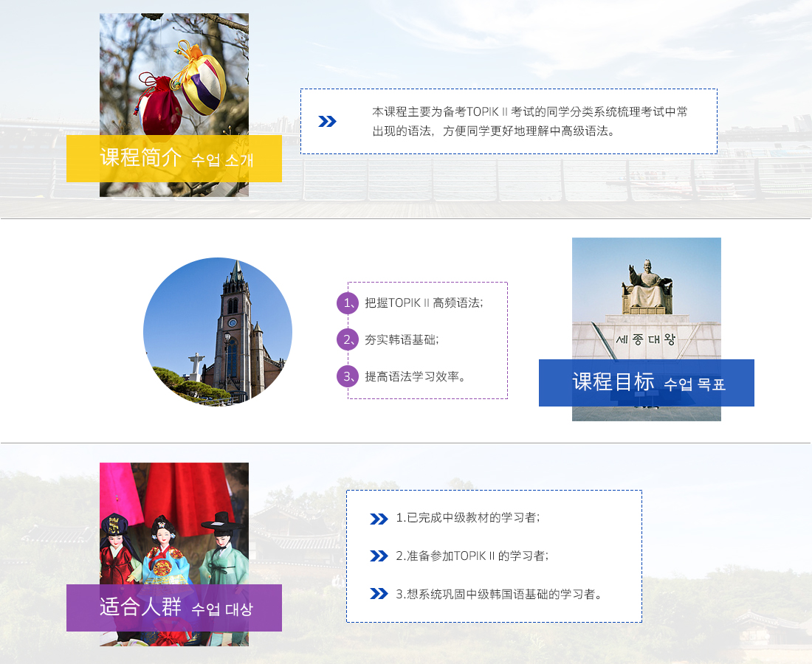Screen dimensions: 812x664
Task: Click the yellow 课程简介 banner
Action: click(174, 159)
